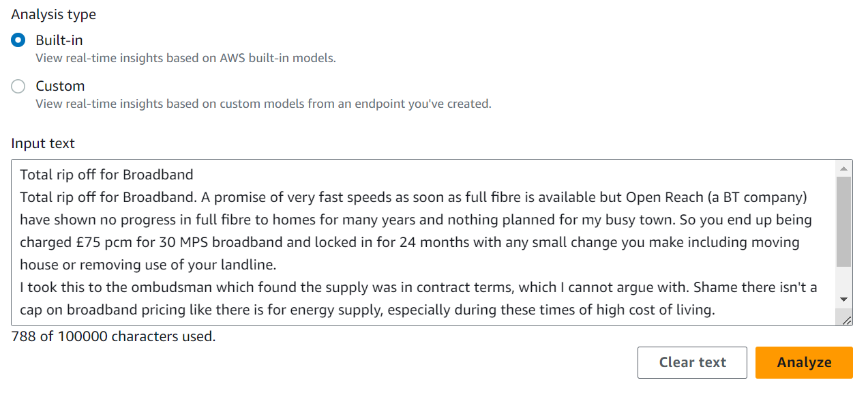The height and width of the screenshot is (393, 868).
Task: Click the input text area's scroll down arrow
Action: tap(843, 300)
